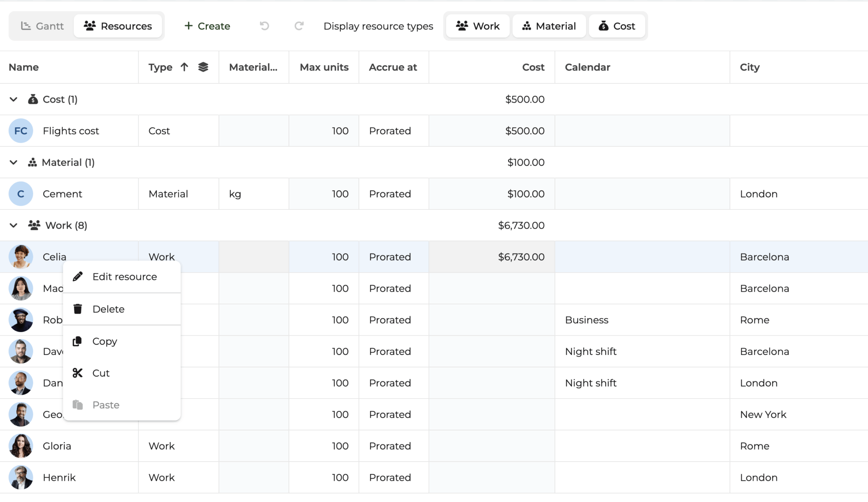Toggle the Material resource type filter

click(x=549, y=26)
